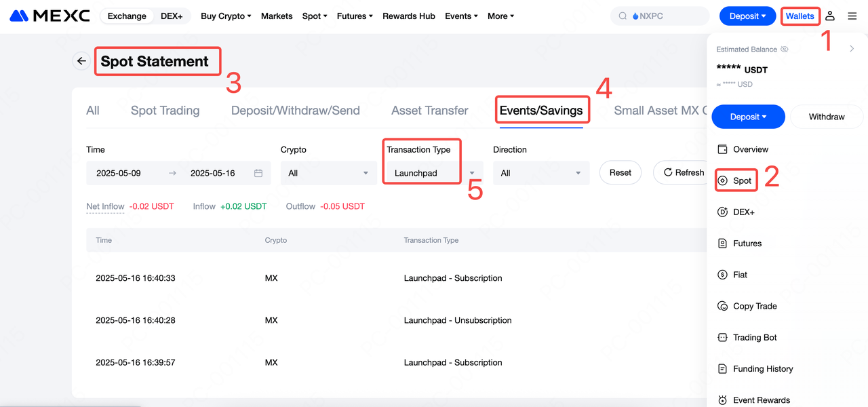
Task: Click the 2025-05-16 16:39:57 timestamp
Action: (x=136, y=362)
